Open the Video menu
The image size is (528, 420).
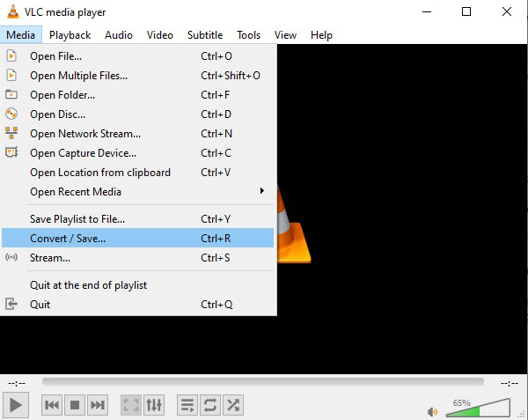(x=160, y=35)
